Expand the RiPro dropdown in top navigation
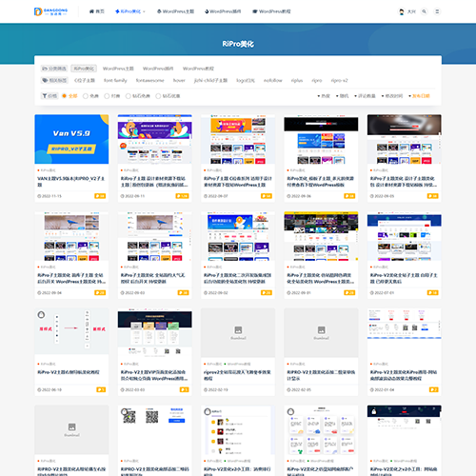The image size is (476, 476). click(x=130, y=11)
